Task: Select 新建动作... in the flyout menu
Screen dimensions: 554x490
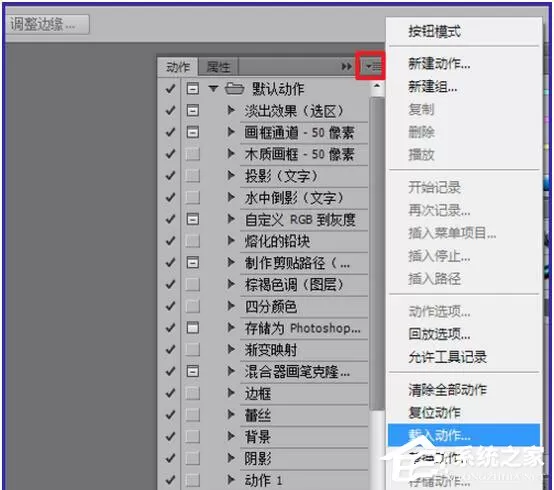Action: [439, 64]
